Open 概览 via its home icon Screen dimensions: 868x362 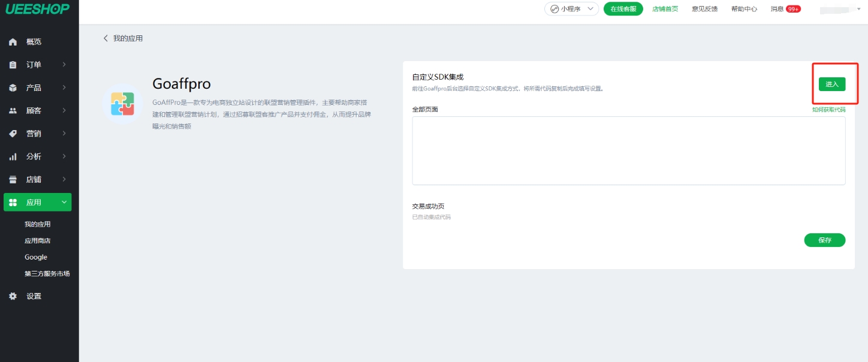[x=13, y=42]
